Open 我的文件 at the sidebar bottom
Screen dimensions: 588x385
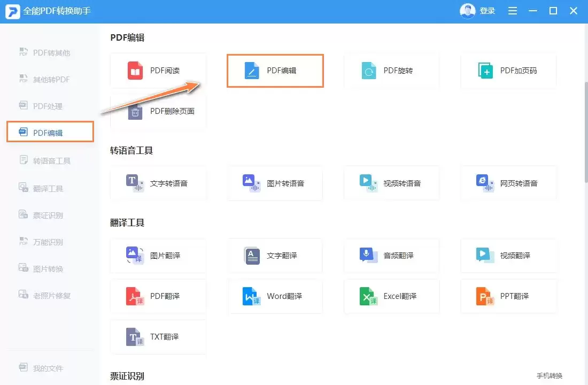[50, 368]
